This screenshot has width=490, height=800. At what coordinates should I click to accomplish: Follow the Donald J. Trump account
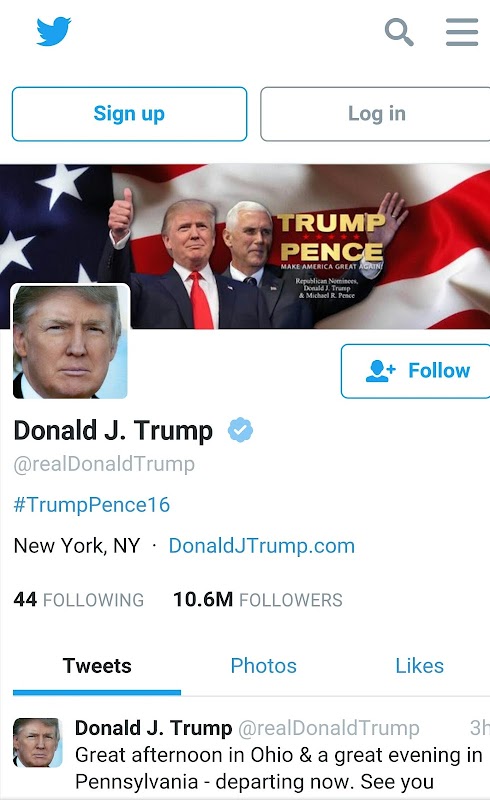(x=416, y=371)
